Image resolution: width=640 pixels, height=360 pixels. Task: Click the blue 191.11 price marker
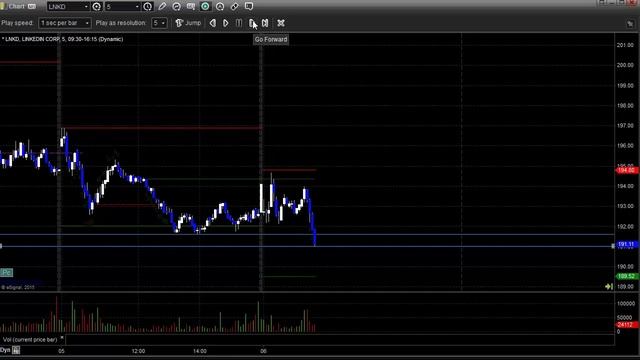626,244
